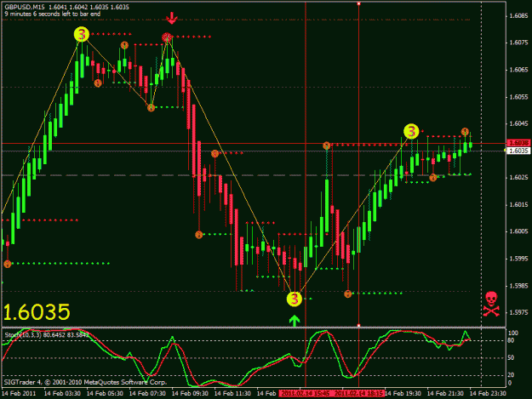Select the red hatched circle under the down arrow
This screenshot has height=399, width=532.
point(167,37)
